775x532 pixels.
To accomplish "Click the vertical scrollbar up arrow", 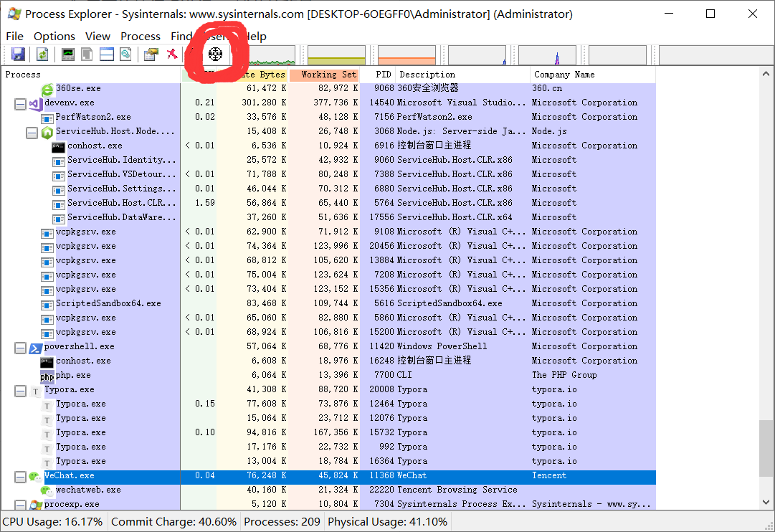I will point(766,74).
